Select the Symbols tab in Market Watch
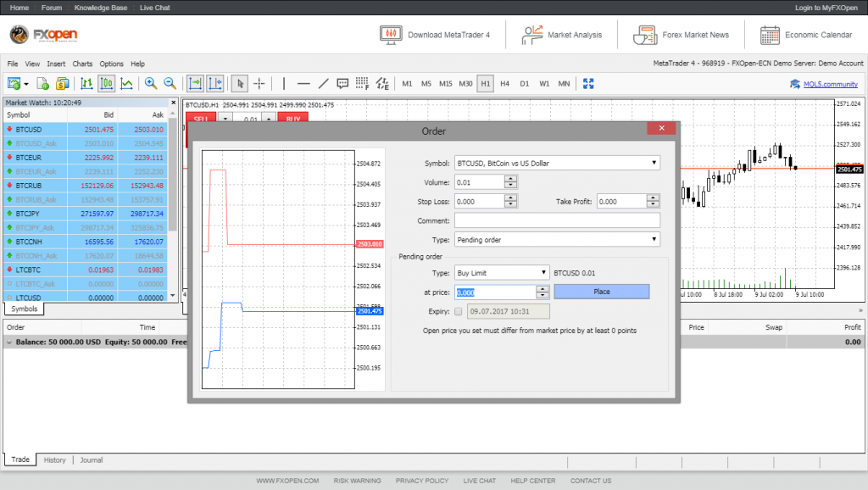The image size is (868, 490). (25, 309)
